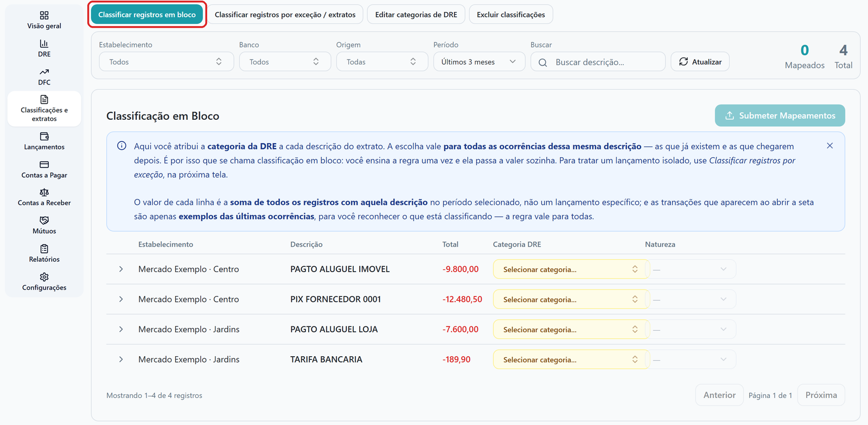Click the Buscar descrição search field
Image resolution: width=868 pixels, height=425 pixels.
coord(598,62)
